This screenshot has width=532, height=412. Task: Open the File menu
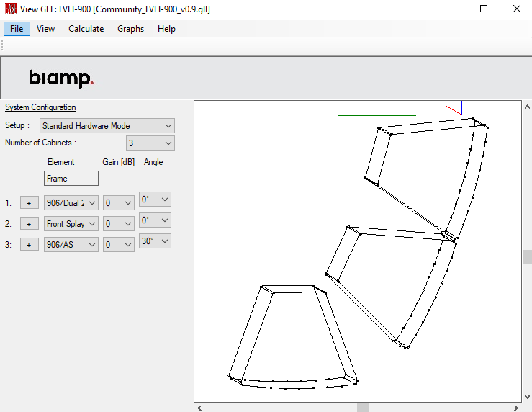[17, 29]
